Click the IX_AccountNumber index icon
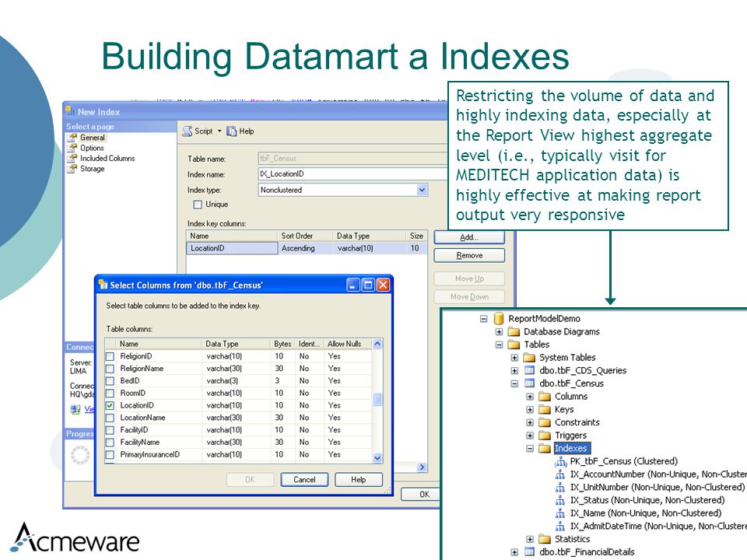 point(560,474)
